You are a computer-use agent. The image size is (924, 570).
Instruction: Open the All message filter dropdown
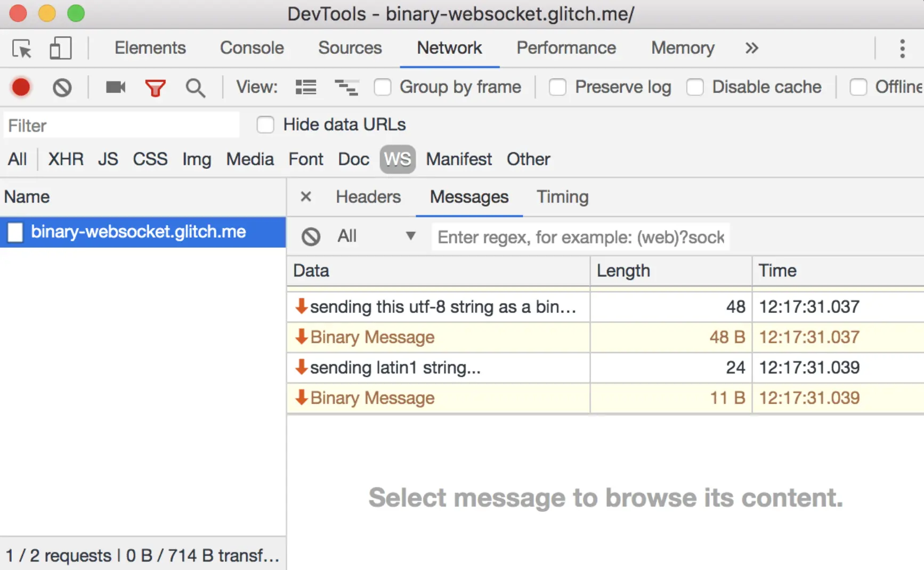click(x=376, y=236)
